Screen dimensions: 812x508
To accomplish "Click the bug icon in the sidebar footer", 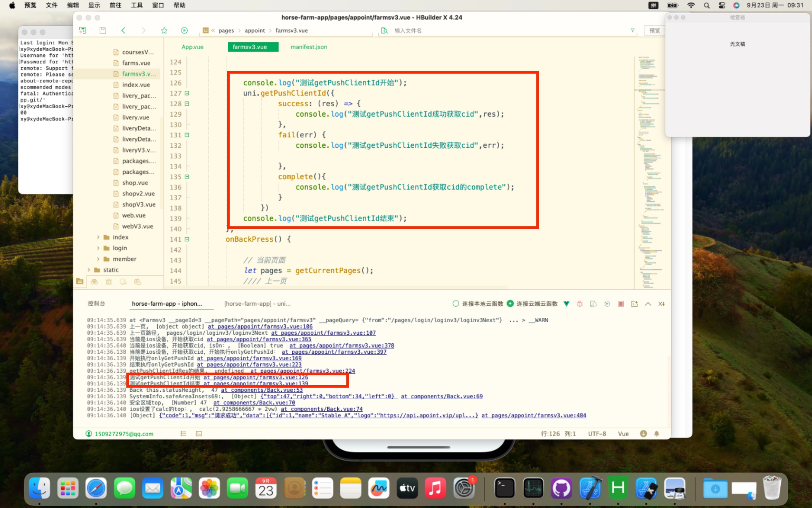I will click(109, 281).
